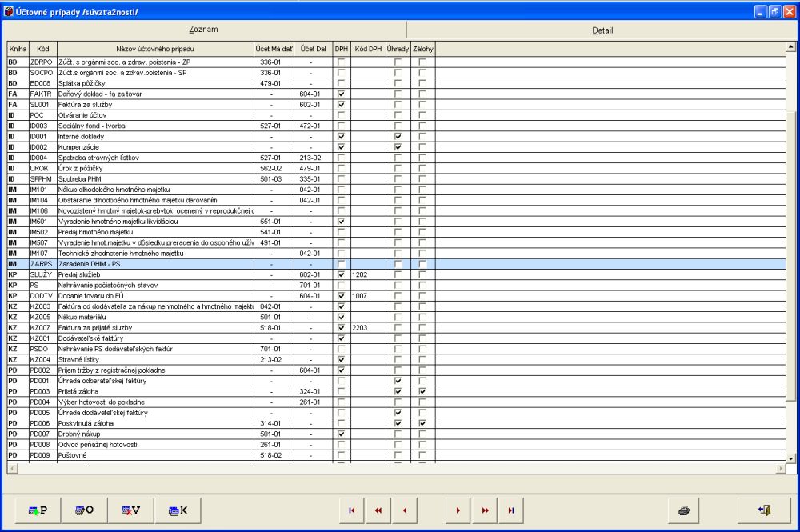
Task: Toggle Úhrady checkbox for PD005 row
Action: (398, 413)
